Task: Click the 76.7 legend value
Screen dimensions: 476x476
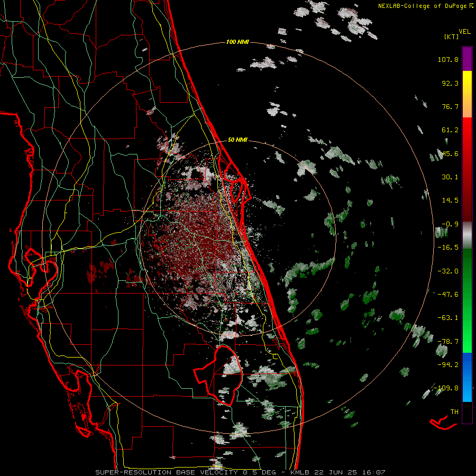Action: (450, 106)
